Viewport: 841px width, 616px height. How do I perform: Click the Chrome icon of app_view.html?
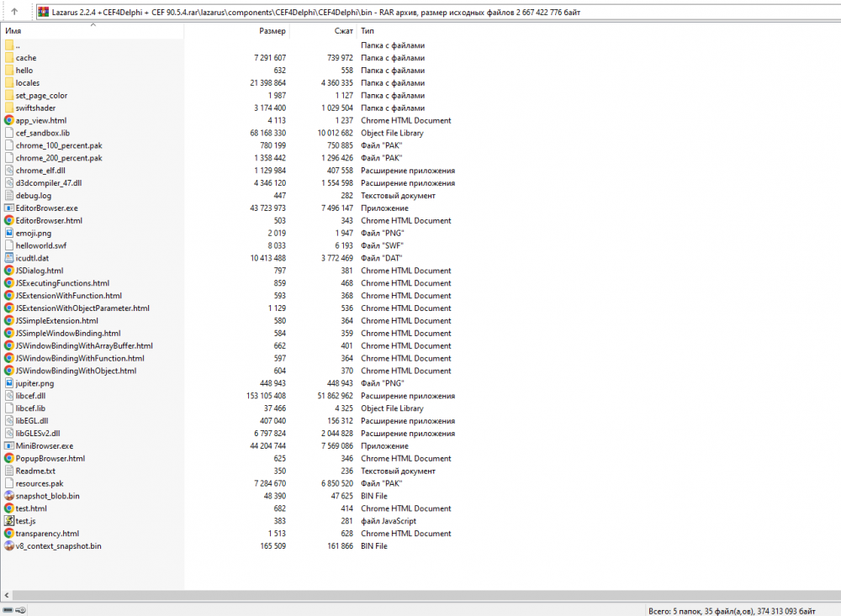[x=9, y=121]
